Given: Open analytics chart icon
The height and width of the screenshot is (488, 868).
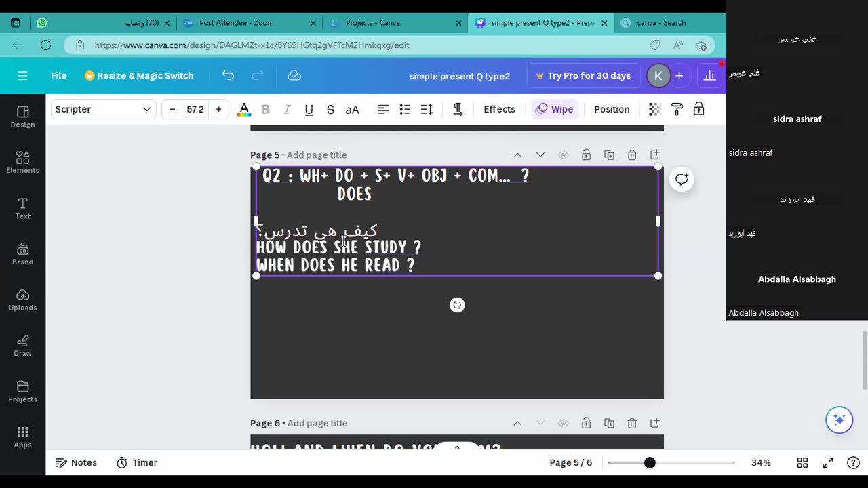Looking at the screenshot, I should 709,76.
